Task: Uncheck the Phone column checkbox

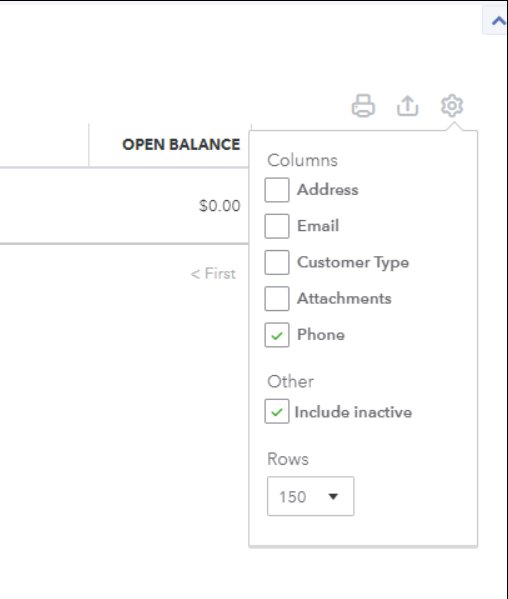Action: [x=277, y=335]
